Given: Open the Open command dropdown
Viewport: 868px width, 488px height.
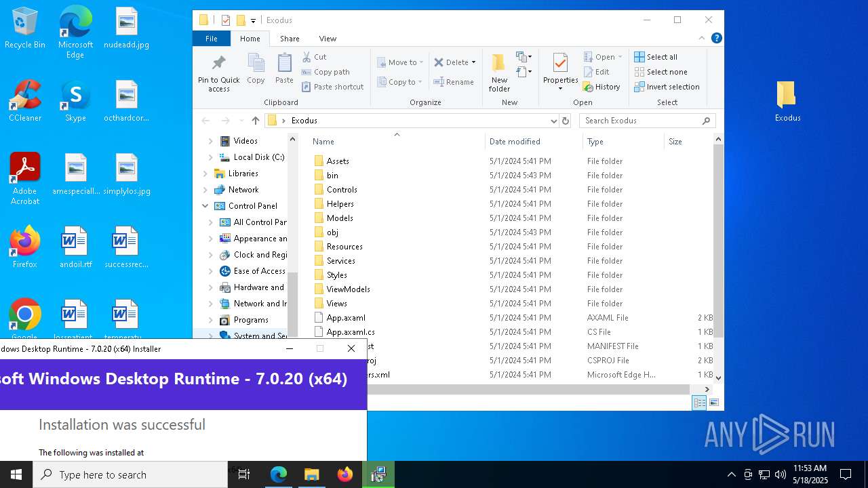Looking at the screenshot, I should 620,57.
